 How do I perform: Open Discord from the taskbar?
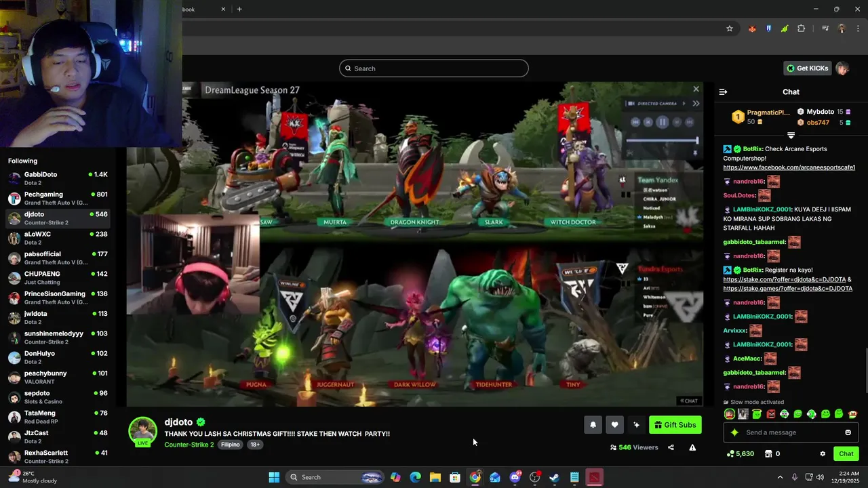[515, 477]
